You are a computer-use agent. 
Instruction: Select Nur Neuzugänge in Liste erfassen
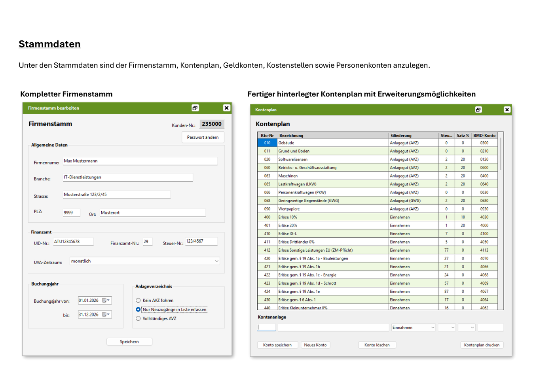138,310
